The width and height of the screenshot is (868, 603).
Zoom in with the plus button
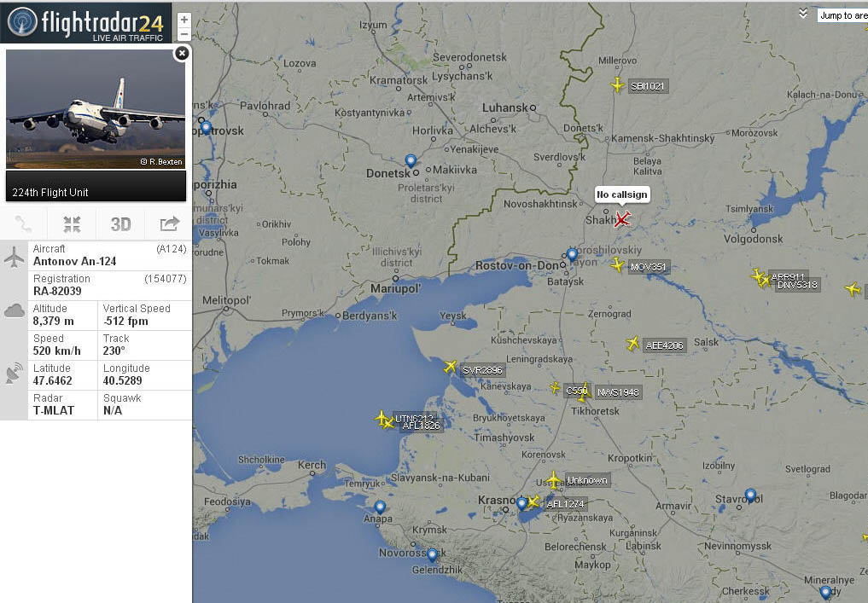(x=184, y=20)
